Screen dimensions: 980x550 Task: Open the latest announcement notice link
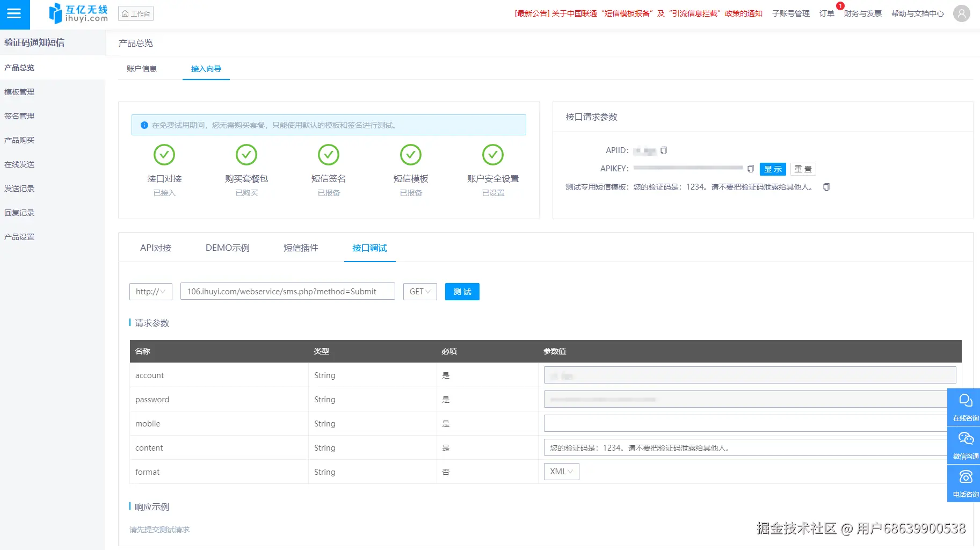point(638,13)
